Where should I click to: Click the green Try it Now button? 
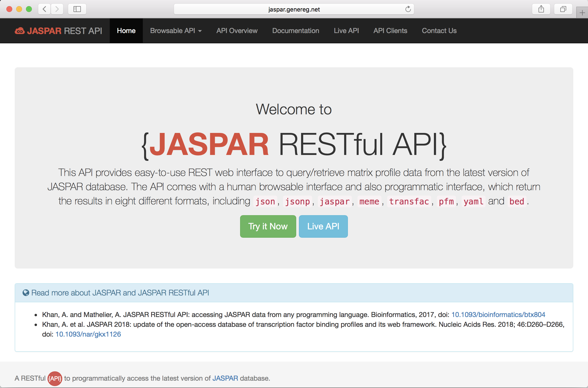pyautogui.click(x=268, y=226)
